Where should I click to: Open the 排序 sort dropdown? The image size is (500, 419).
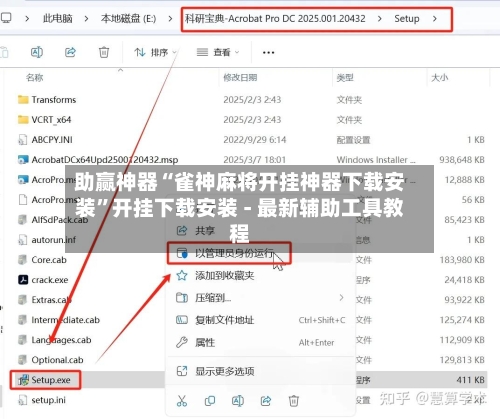[x=155, y=52]
